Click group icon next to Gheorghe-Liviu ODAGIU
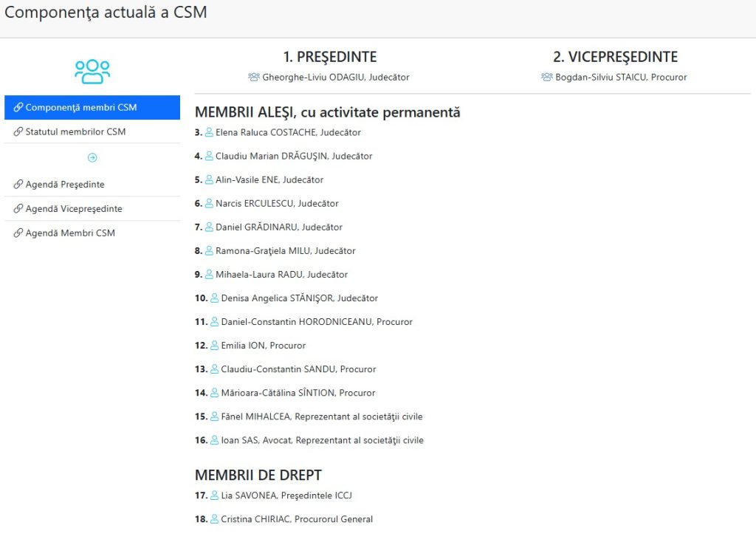Image resolution: width=756 pixels, height=542 pixels. tap(254, 77)
